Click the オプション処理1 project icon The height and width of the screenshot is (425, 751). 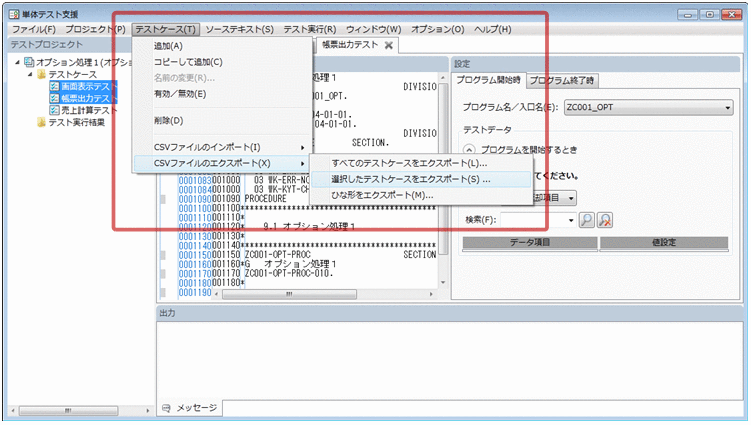(29, 62)
